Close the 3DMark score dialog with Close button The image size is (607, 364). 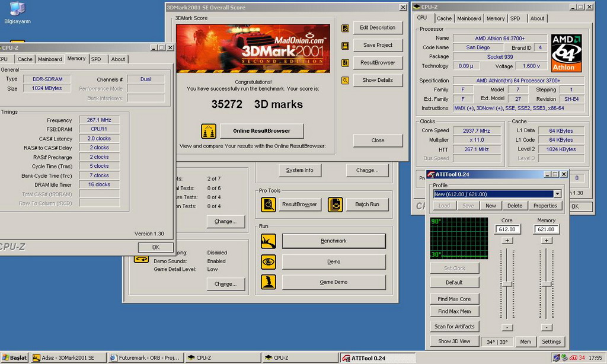coord(378,140)
